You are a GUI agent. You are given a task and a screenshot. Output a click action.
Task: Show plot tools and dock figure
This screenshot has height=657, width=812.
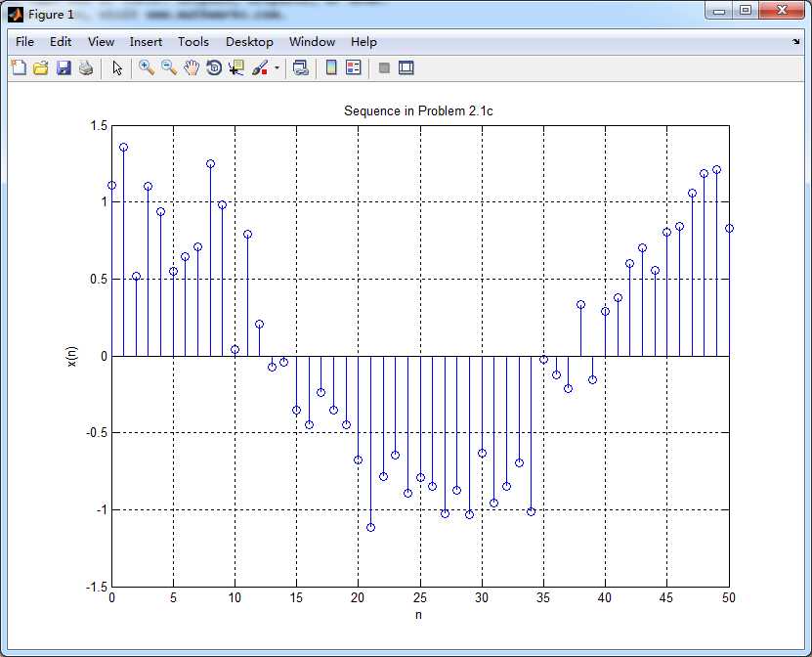pos(406,67)
